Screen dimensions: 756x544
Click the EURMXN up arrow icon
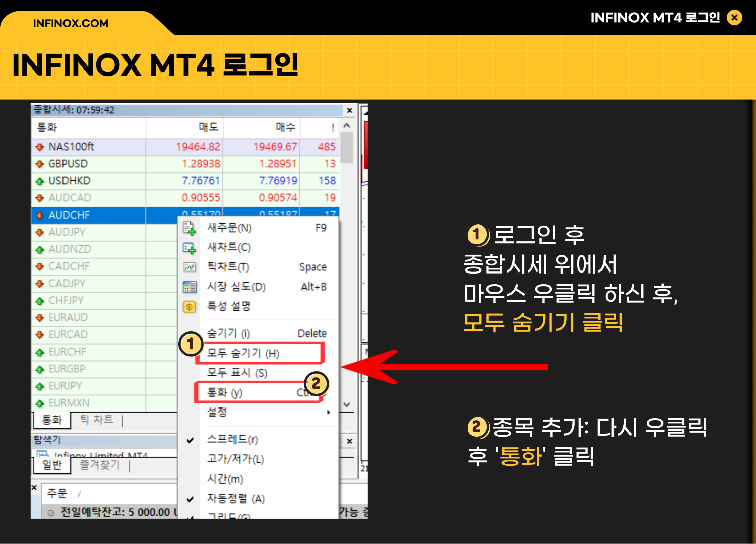(x=40, y=404)
